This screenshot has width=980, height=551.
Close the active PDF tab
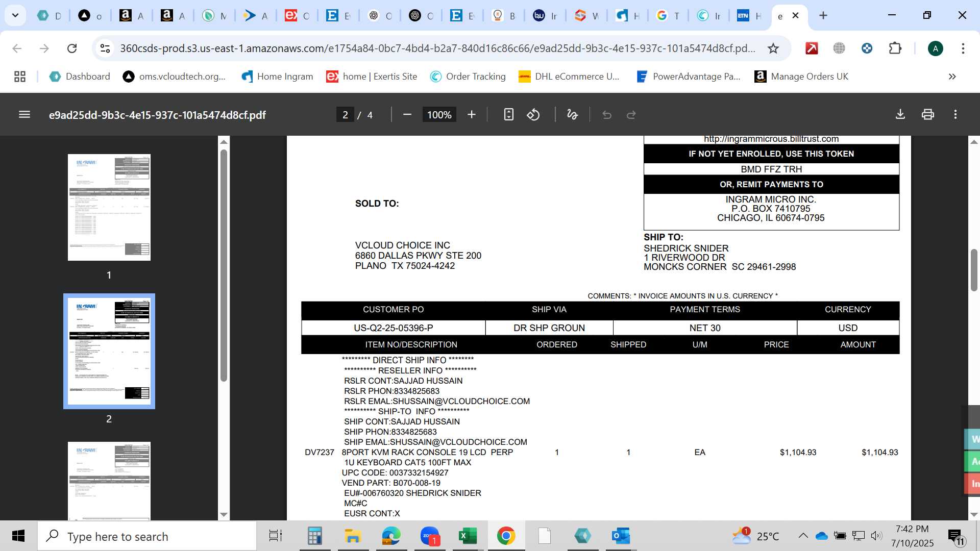795,15
